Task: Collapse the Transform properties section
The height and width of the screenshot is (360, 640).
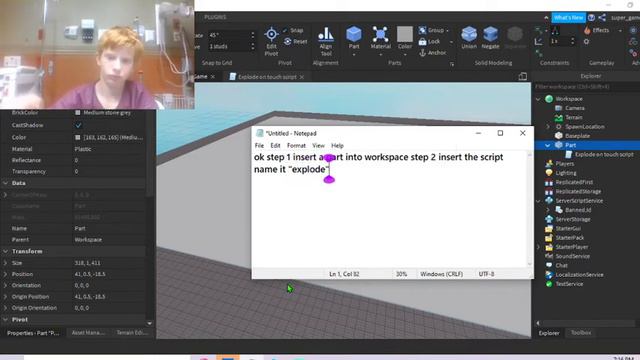Action: [5, 251]
